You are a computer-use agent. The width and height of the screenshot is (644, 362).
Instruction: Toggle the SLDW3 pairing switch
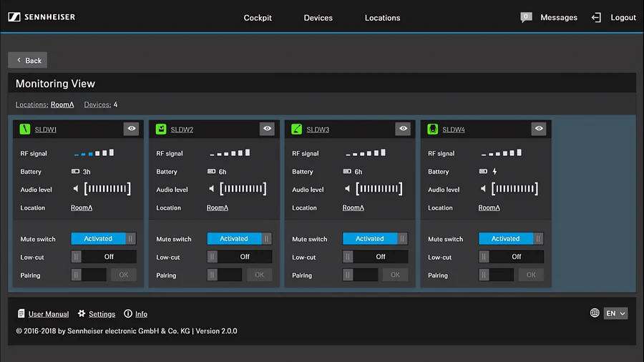point(361,275)
